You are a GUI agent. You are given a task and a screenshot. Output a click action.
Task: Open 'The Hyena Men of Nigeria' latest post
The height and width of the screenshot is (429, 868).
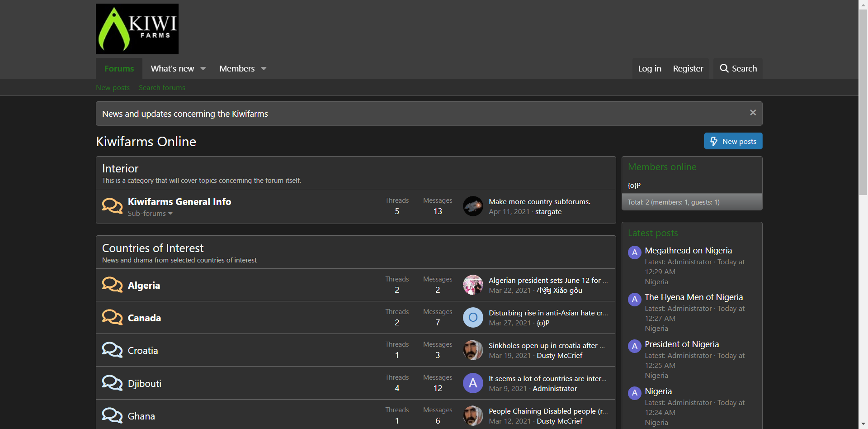(693, 297)
